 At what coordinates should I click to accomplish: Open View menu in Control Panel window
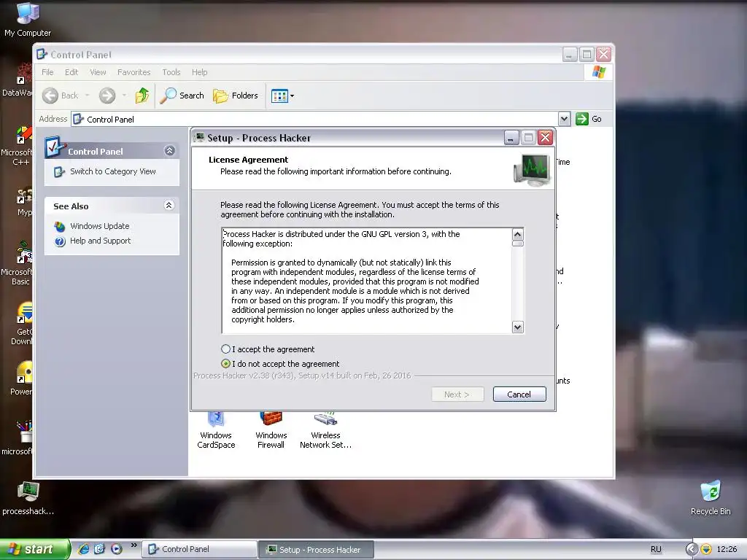[98, 72]
